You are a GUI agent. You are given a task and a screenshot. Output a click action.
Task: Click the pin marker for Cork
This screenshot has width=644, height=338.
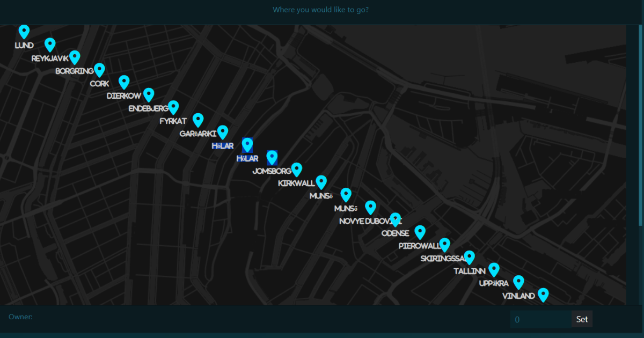pos(99,70)
